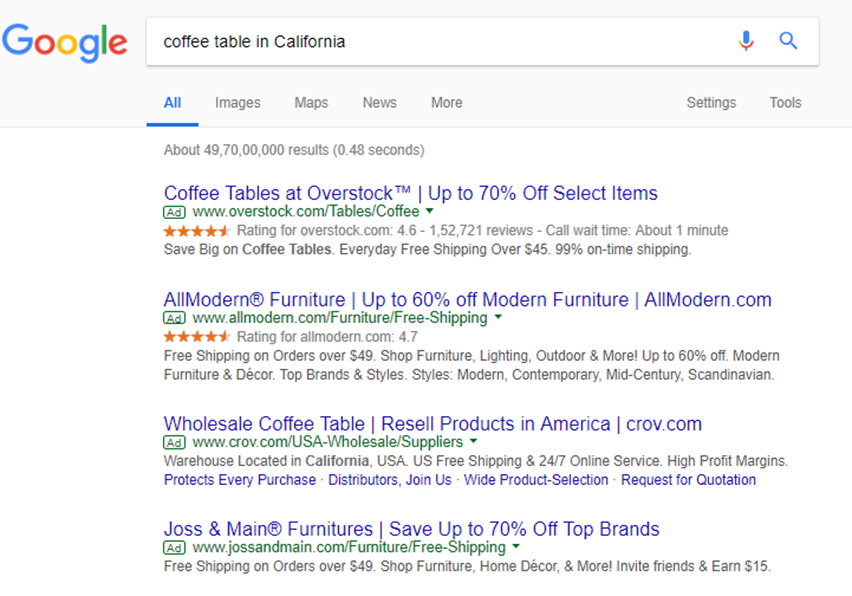Open Wholesale Coffee Table crov.com ad title
The width and height of the screenshot is (852, 596).
[433, 424]
